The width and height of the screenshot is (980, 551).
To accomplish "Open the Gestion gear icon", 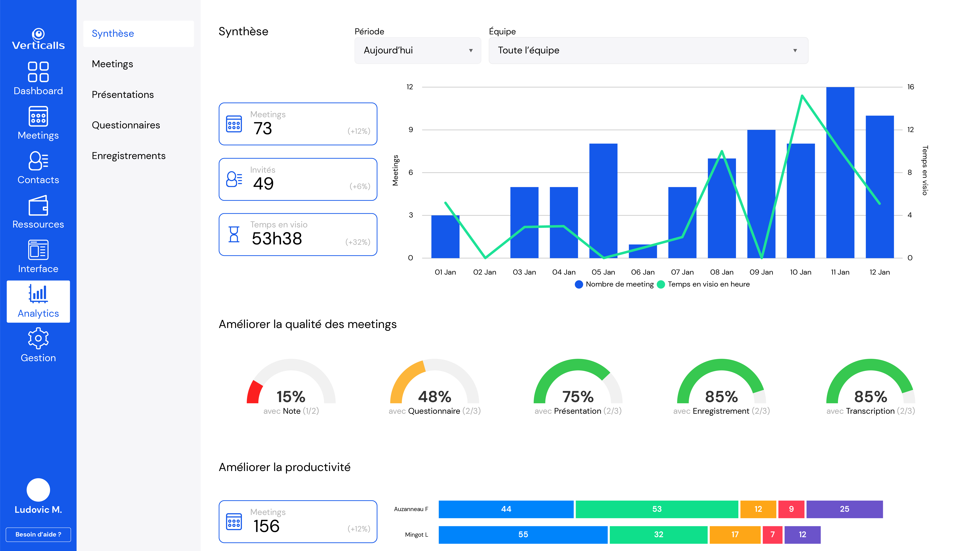I will click(38, 338).
